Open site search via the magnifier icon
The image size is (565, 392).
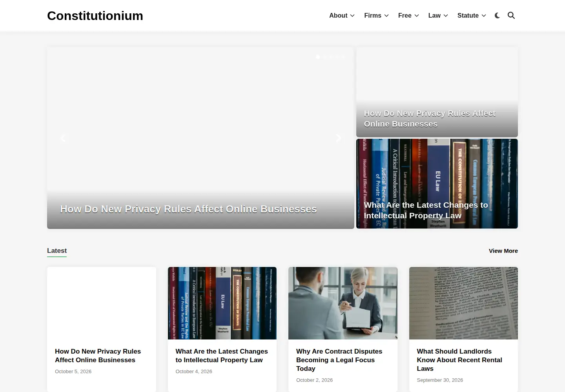coord(511,16)
